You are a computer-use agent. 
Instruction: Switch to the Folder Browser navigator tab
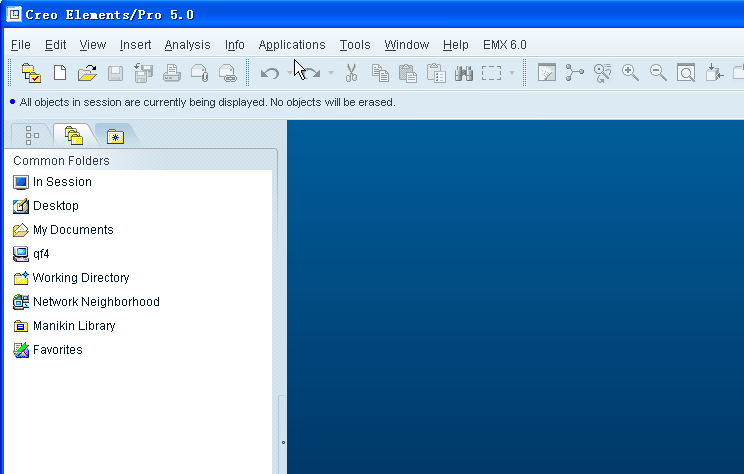point(74,135)
